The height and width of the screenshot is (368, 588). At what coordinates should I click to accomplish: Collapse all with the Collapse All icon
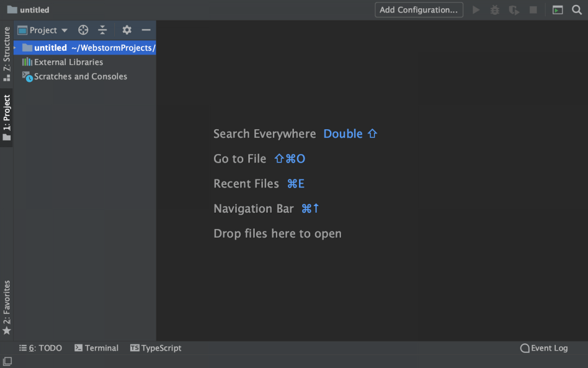[102, 30]
